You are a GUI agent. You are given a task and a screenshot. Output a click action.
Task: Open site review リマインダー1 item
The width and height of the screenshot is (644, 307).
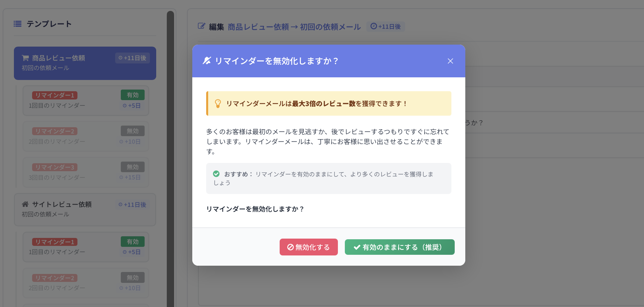click(x=86, y=247)
